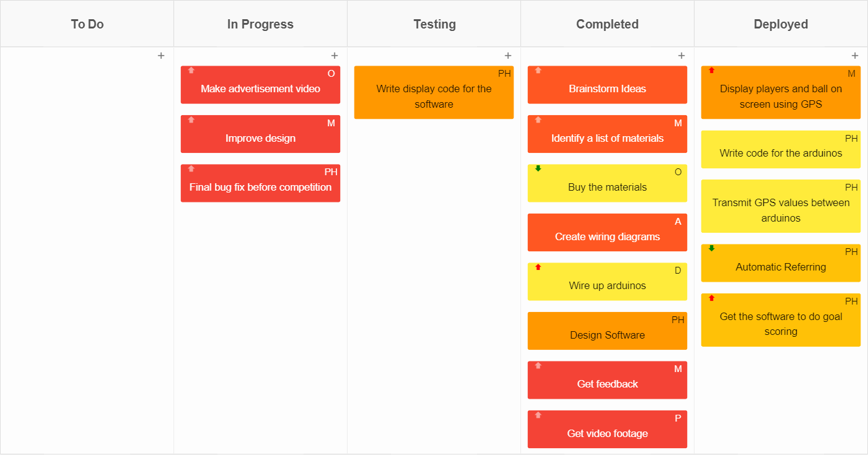Click the red up arrow on Wire up arduinos
The height and width of the screenshot is (455, 868).
click(x=537, y=266)
